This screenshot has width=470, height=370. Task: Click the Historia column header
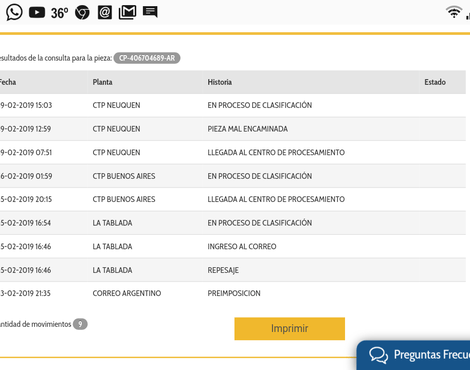(220, 82)
